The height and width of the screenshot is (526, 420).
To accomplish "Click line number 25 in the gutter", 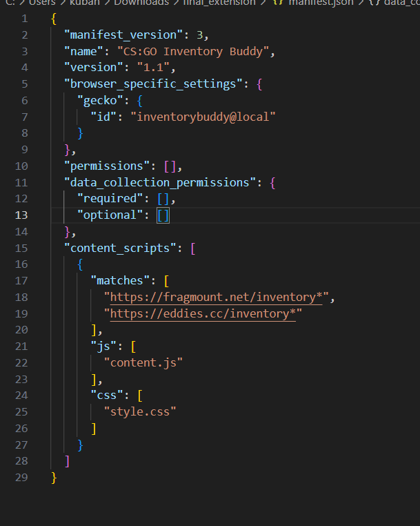I will 21,412.
